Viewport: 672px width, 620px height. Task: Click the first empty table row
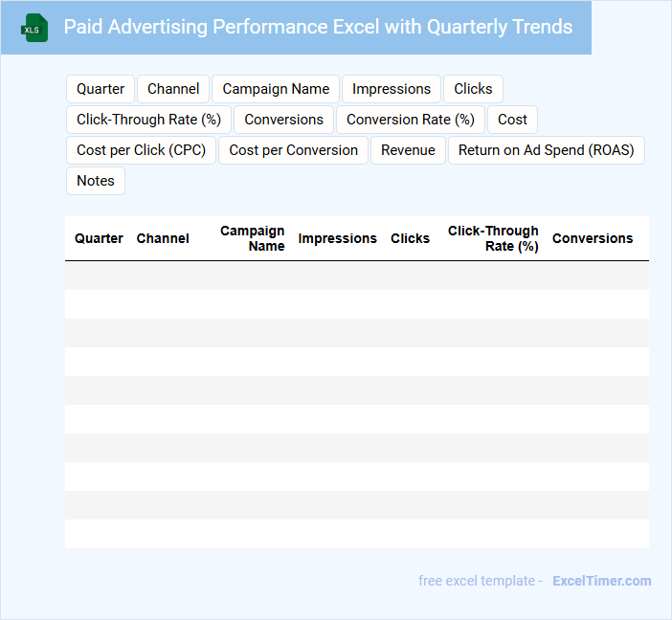coord(356,276)
